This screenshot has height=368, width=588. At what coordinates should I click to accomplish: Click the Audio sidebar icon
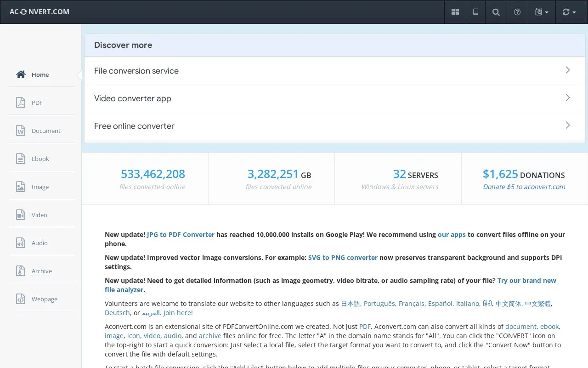click(x=21, y=243)
